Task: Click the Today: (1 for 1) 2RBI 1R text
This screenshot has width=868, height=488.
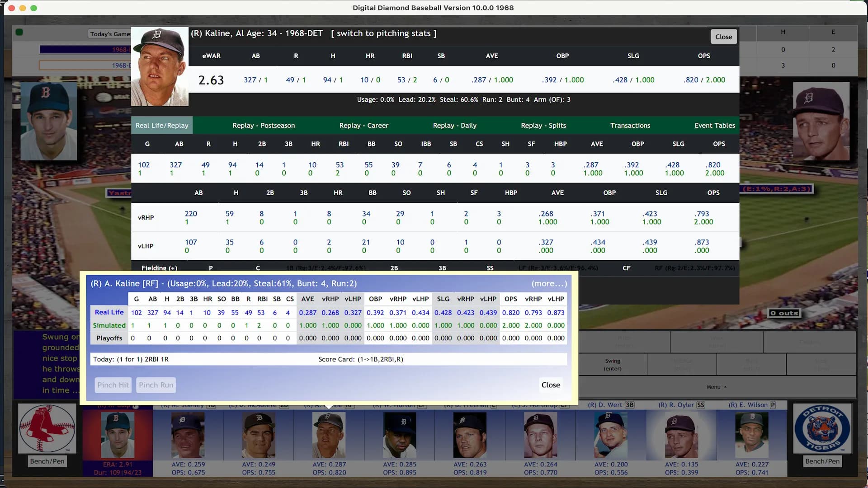Action: [131, 359]
